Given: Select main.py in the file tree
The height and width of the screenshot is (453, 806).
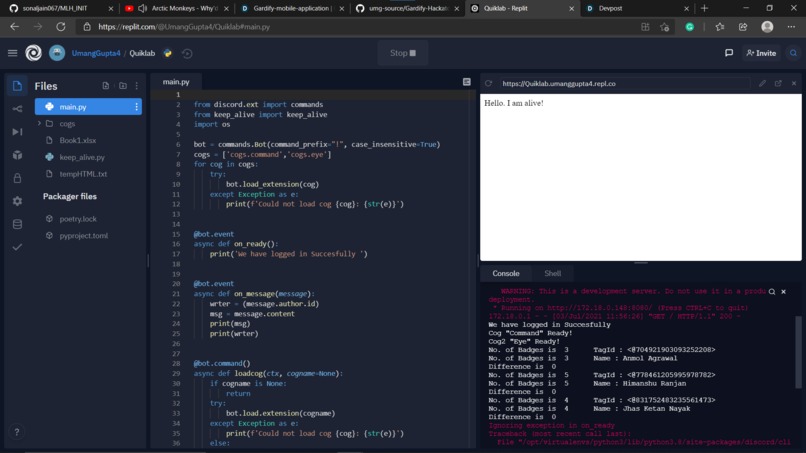Looking at the screenshot, I should (88, 106).
